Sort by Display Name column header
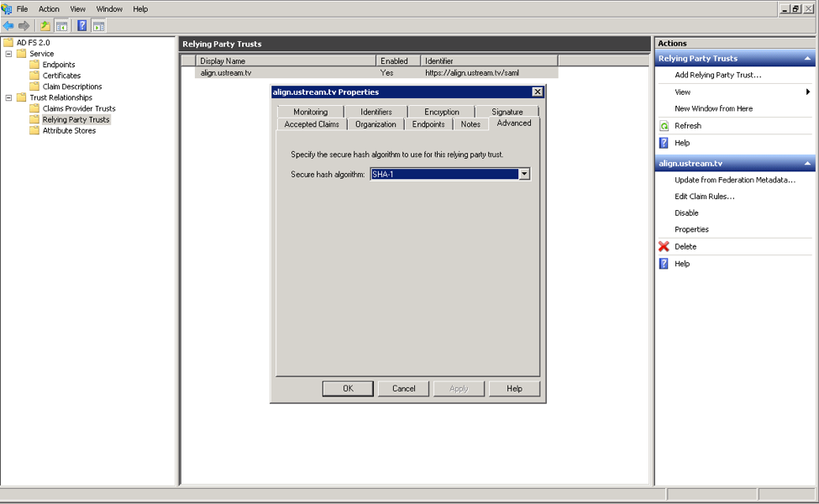The width and height of the screenshot is (819, 504). (286, 61)
